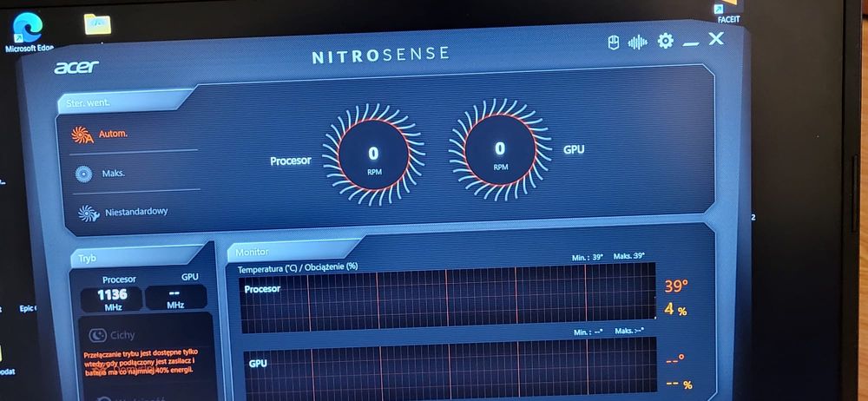Click the GPU label beside the fan gauge
The height and width of the screenshot is (401, 868).
coord(574,149)
